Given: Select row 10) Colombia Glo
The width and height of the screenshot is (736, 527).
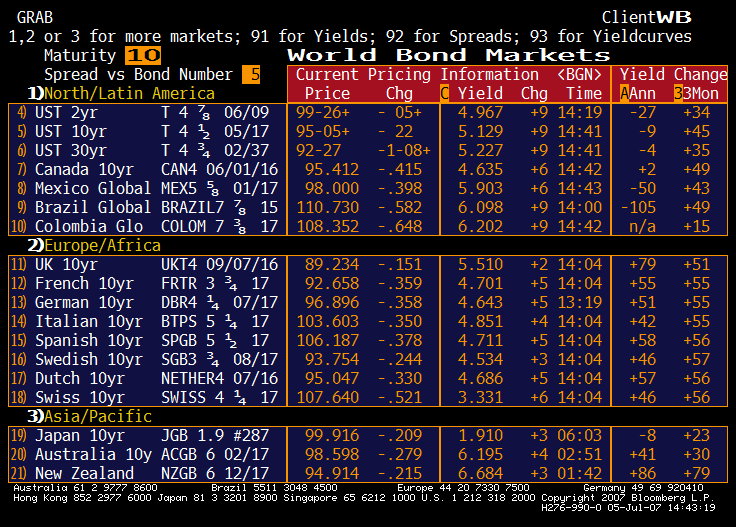Looking at the screenshot, I should [368, 227].
